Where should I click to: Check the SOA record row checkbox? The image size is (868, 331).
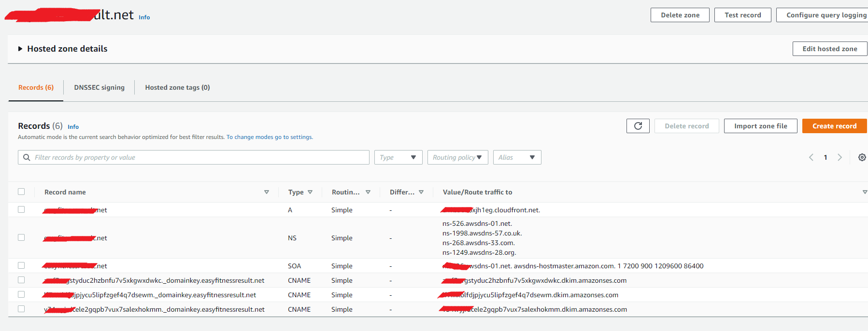pos(21,265)
